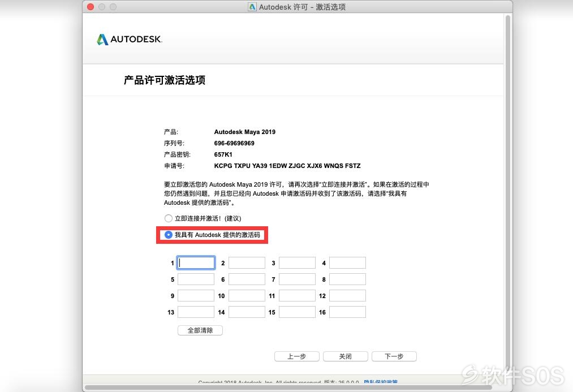The width and height of the screenshot is (573, 392).
Task: Click the window title "Autodesk 许可 - 激活选项"
Action: pyautogui.click(x=302, y=7)
